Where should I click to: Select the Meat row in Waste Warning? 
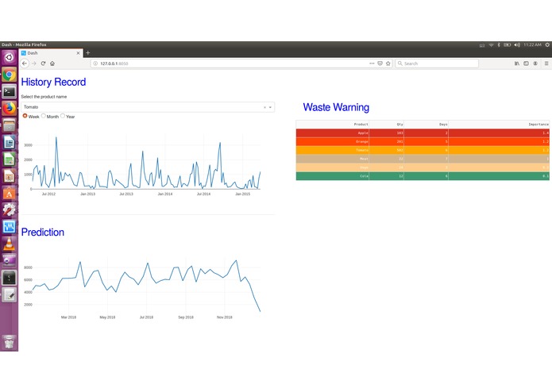[x=423, y=159]
